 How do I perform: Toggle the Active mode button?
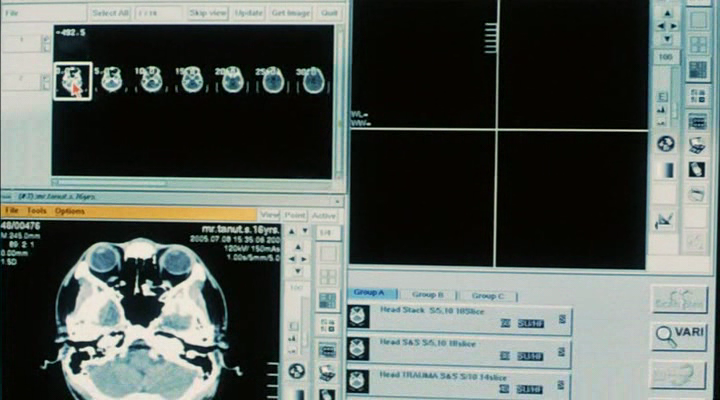(324, 215)
